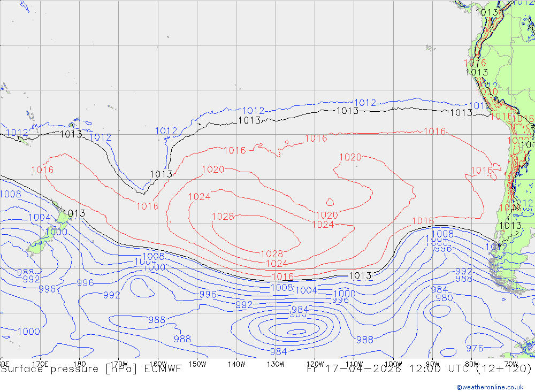The height and width of the screenshot is (392, 535).
Task: Select the 130W longitude axis label
Action: [276, 364]
